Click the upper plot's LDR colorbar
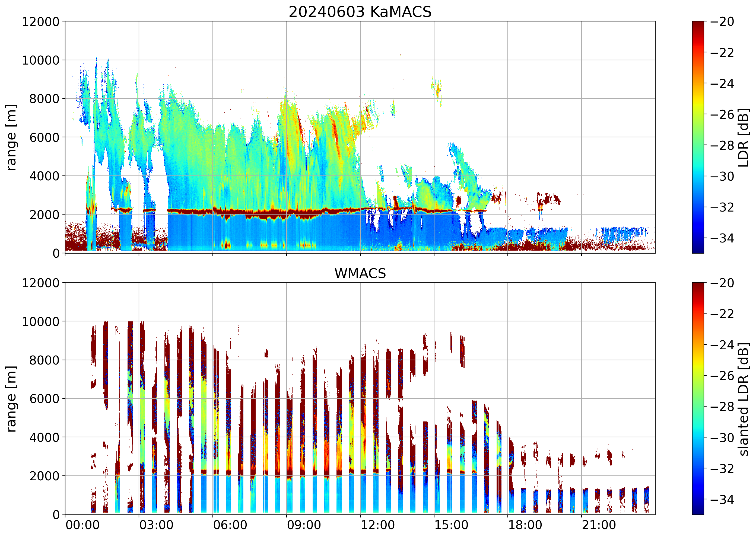Image resolution: width=756 pixels, height=537 pixels. (698, 137)
